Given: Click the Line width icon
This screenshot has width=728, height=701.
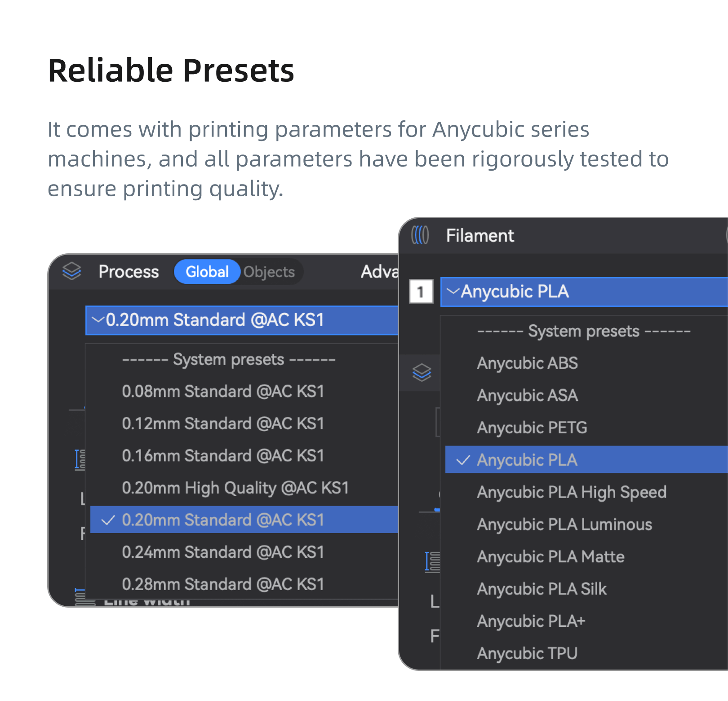Looking at the screenshot, I should click(x=80, y=597).
